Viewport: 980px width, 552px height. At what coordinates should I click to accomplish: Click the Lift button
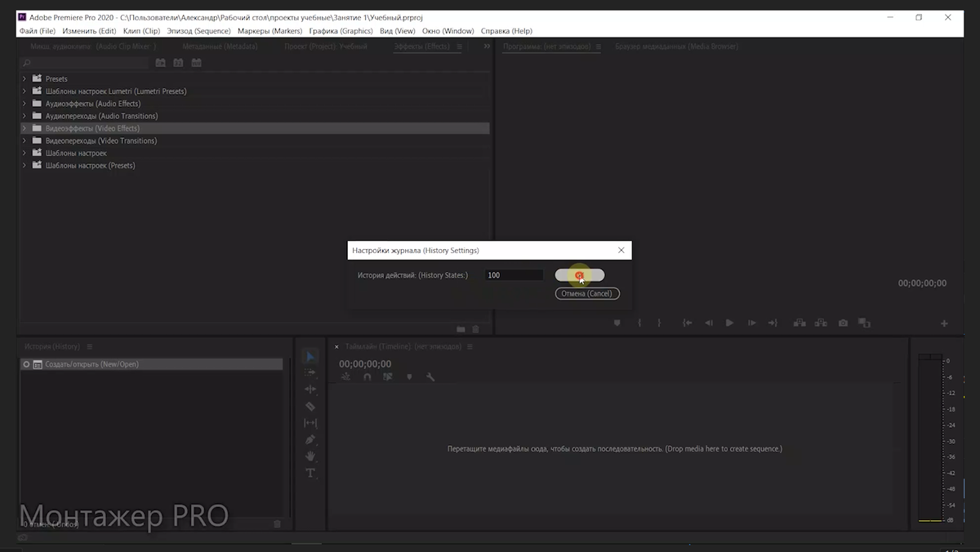[x=800, y=323]
